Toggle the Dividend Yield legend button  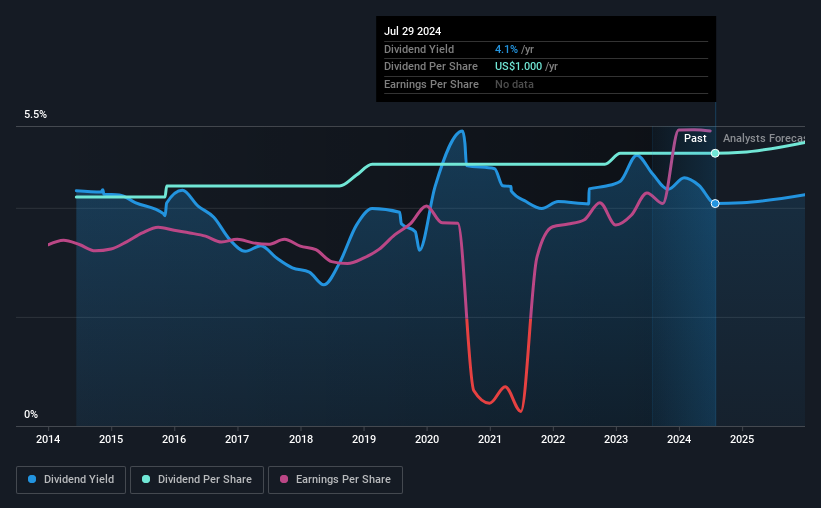click(x=71, y=480)
